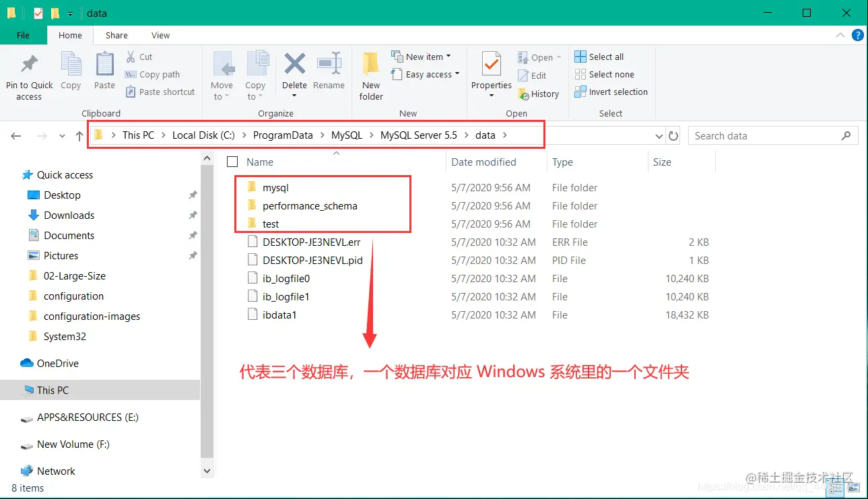Select the DESKTOP-JE3NEVL.err file

(312, 242)
